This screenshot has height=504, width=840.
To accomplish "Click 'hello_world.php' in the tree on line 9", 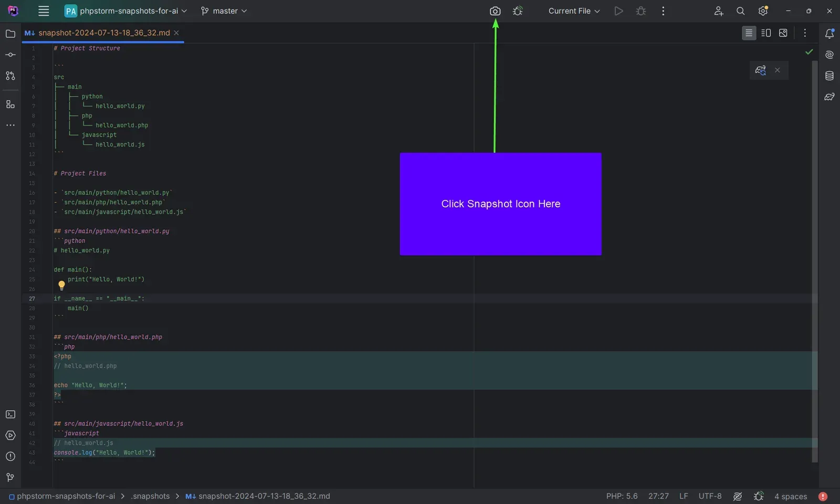I will (x=122, y=125).
